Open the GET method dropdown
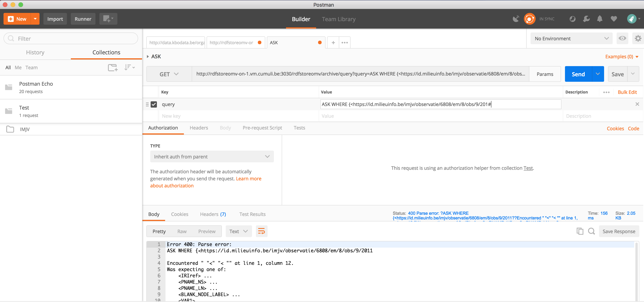Viewport: 644px width, 302px height. pos(169,74)
